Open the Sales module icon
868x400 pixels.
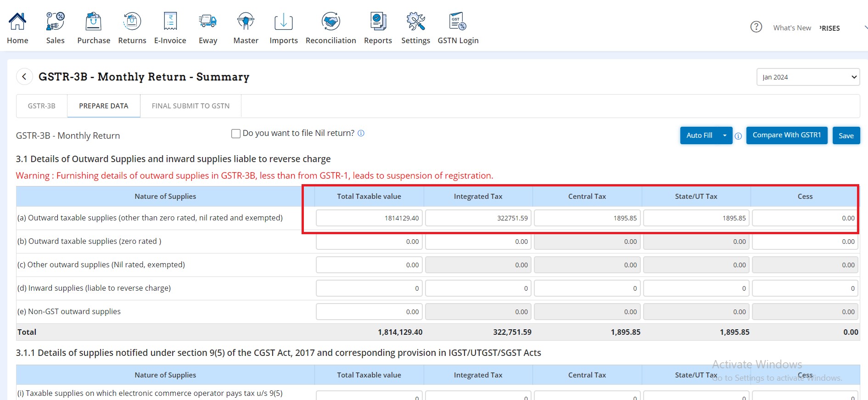pos(55,22)
